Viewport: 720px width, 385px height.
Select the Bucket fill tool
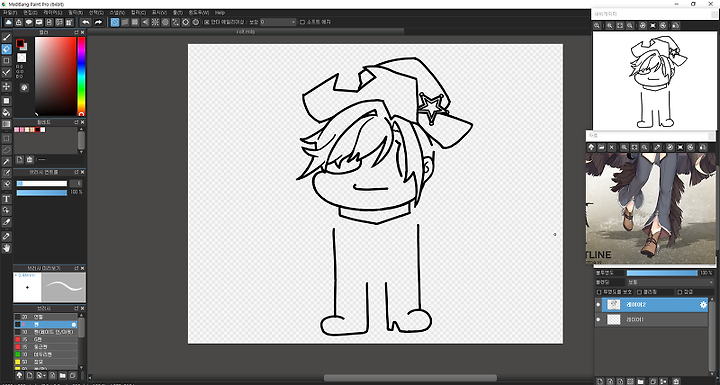[x=6, y=112]
